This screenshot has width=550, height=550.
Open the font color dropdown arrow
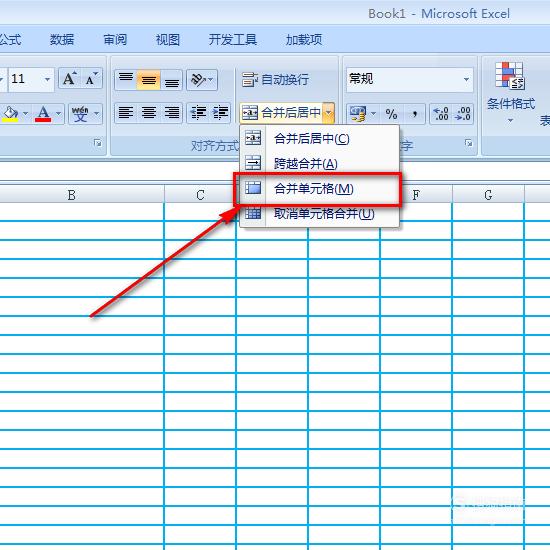click(59, 114)
